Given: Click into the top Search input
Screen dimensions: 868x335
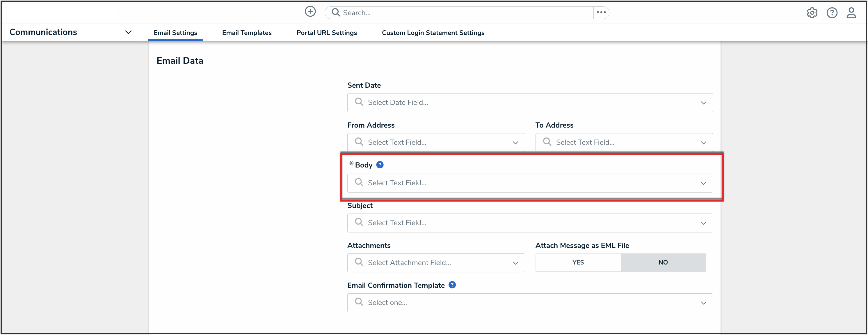Looking at the screenshot, I should tap(465, 13).
